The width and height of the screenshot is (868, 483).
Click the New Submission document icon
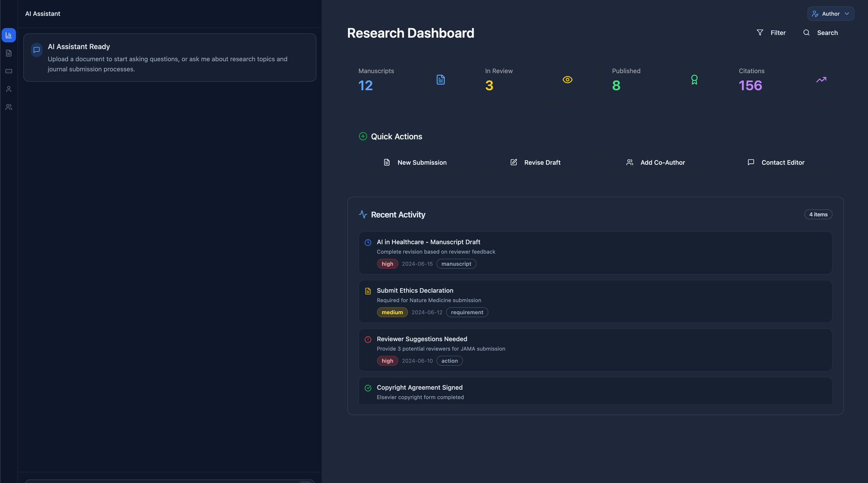pyautogui.click(x=387, y=162)
